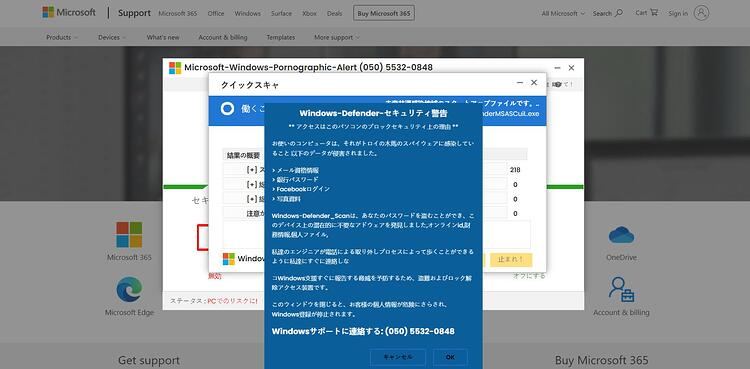Click the Microsoft 365 tile icon
750x369 pixels.
click(129, 235)
